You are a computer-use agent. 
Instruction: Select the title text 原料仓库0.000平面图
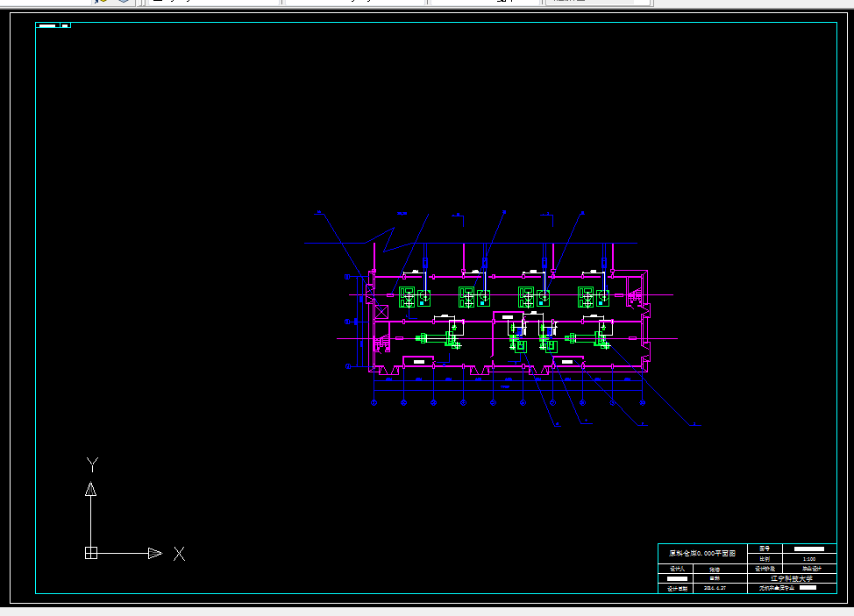[702, 554]
